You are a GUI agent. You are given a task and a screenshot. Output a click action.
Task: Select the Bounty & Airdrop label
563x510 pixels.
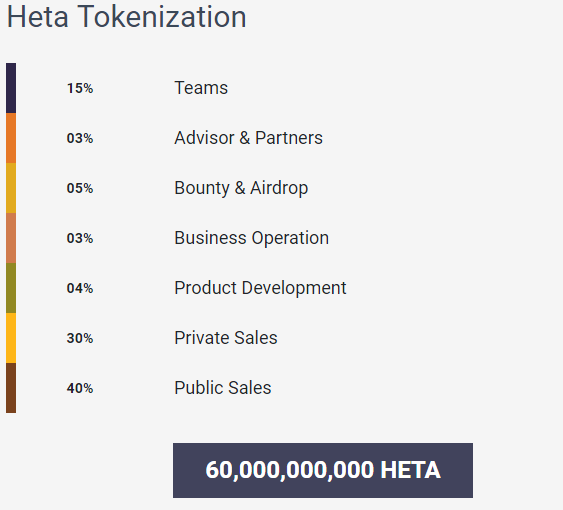[241, 188]
